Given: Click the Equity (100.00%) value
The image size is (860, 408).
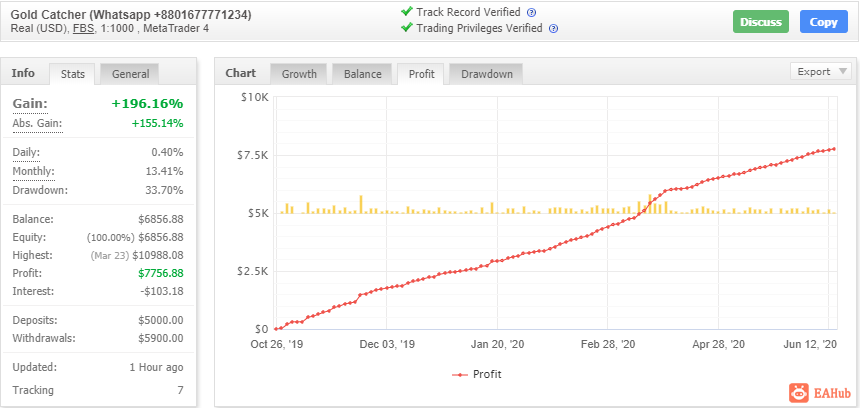Looking at the screenshot, I should click(135, 237).
